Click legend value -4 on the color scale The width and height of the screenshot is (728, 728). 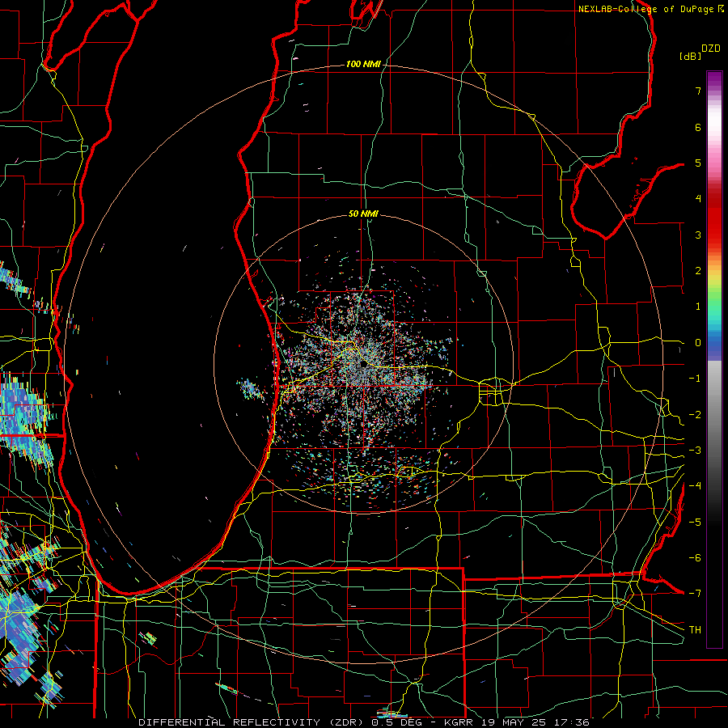click(695, 486)
